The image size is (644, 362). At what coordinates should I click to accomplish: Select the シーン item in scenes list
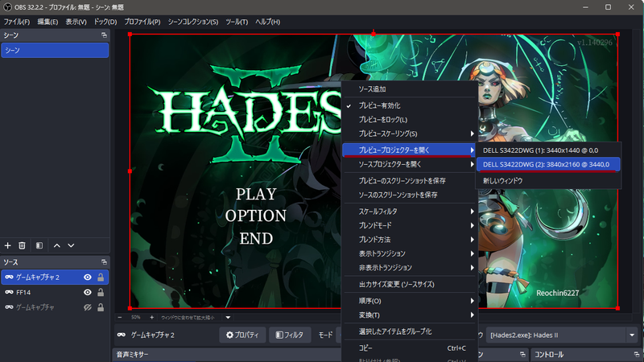(55, 50)
